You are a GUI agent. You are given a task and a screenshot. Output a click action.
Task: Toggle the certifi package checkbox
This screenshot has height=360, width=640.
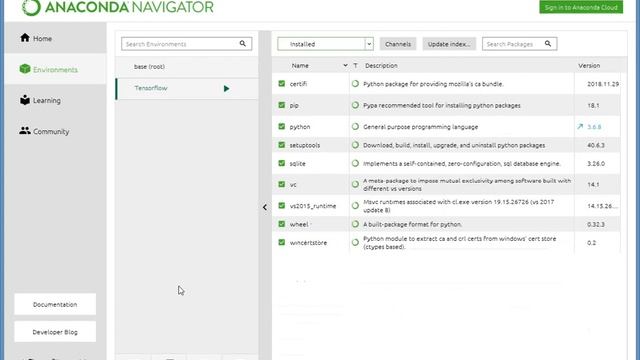282,83
